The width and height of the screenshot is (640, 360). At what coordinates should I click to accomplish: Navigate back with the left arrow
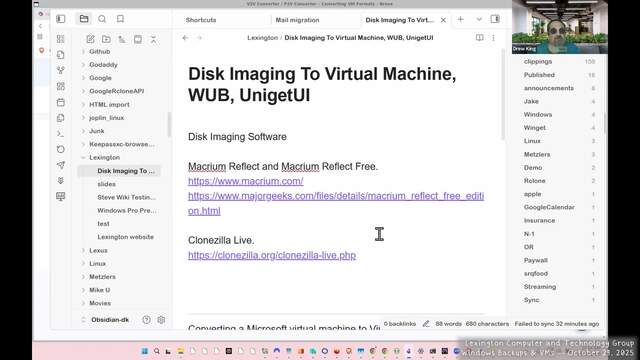[185, 38]
